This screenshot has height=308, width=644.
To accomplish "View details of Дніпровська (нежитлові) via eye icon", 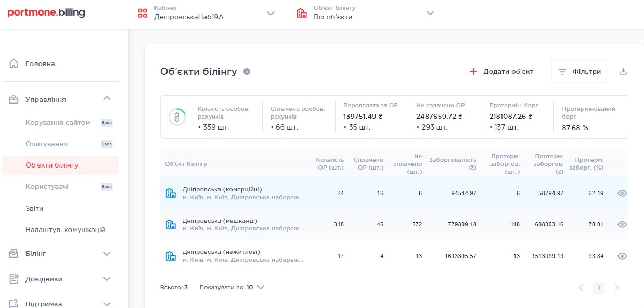I will click(622, 256).
